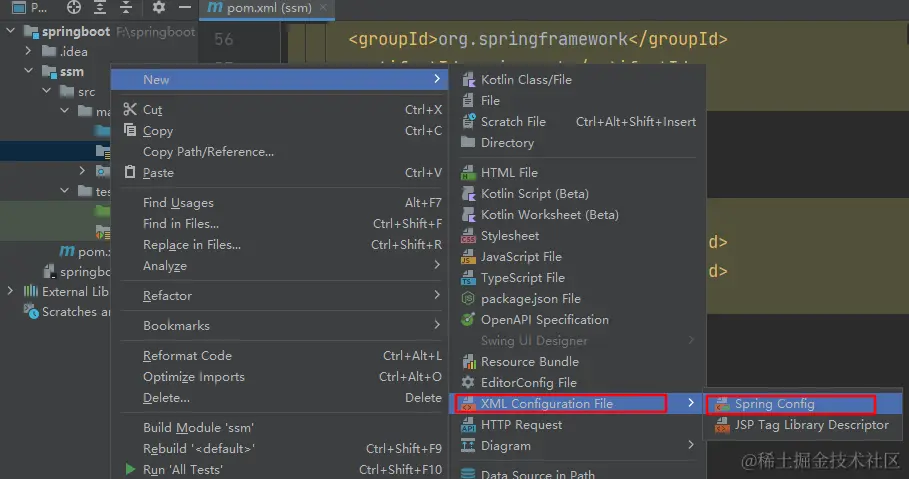Choose JSP Tag Library Descriptor
909x479 pixels.
[x=803, y=424]
